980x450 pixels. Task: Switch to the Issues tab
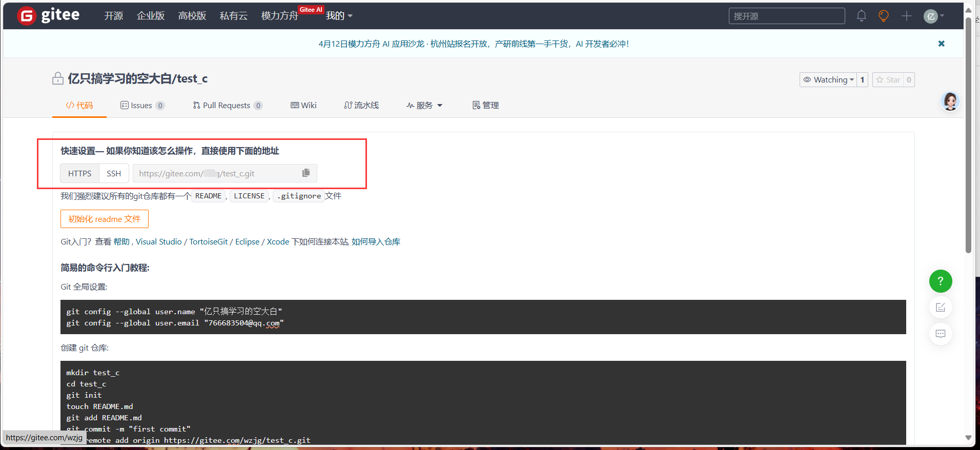[x=142, y=105]
